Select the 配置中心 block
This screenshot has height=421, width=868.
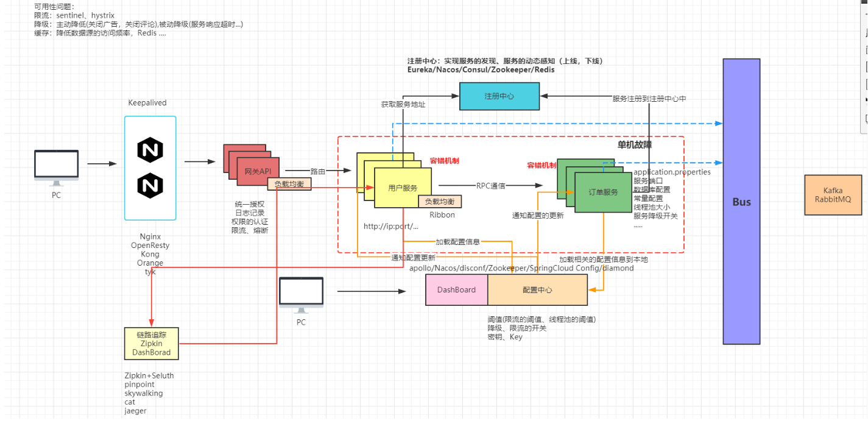(x=537, y=290)
